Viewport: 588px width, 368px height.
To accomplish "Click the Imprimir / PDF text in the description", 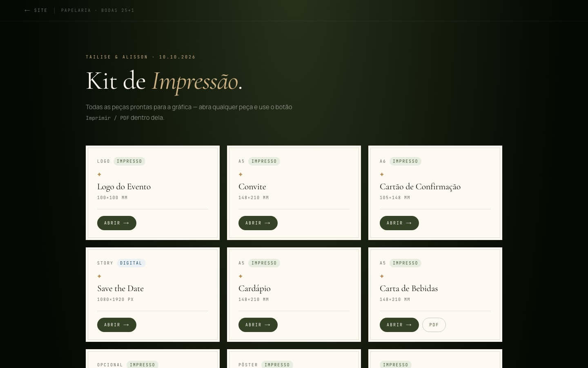I will (107, 118).
